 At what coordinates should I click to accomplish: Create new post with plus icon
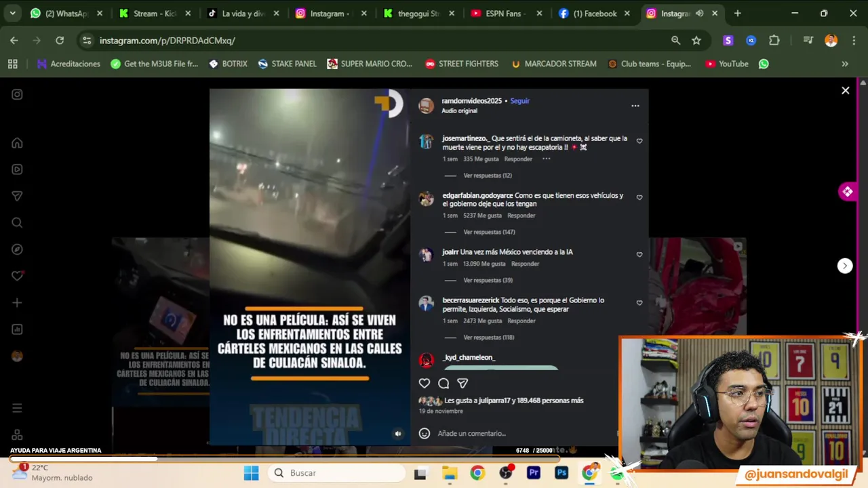click(x=18, y=302)
